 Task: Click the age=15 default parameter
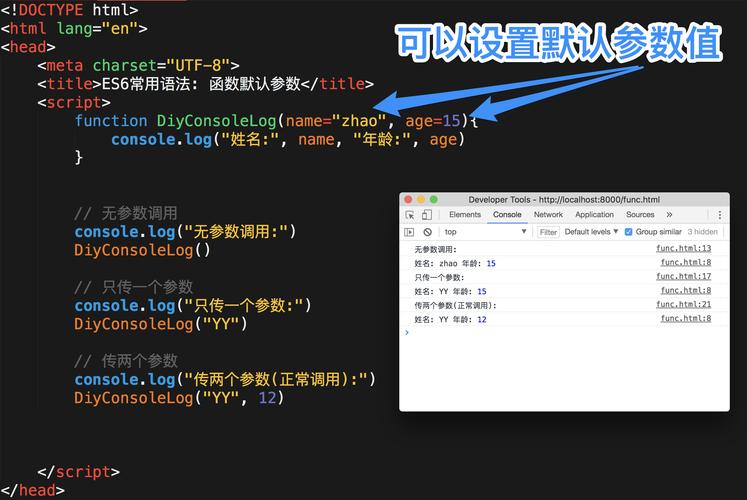(x=433, y=121)
